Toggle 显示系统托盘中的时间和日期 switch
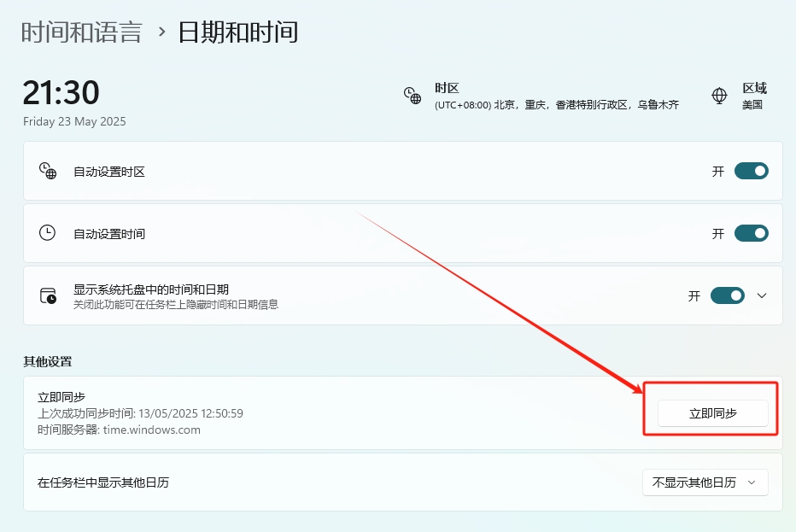The image size is (796, 532). point(728,295)
